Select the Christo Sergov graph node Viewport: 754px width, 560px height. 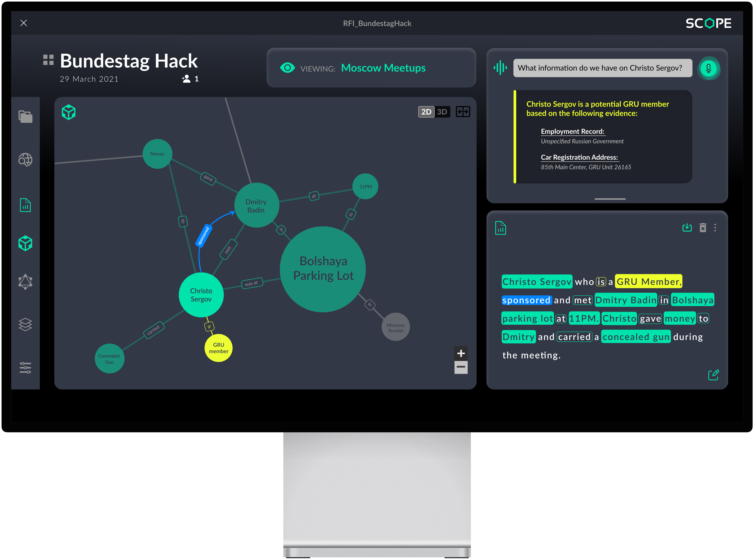coord(201,295)
